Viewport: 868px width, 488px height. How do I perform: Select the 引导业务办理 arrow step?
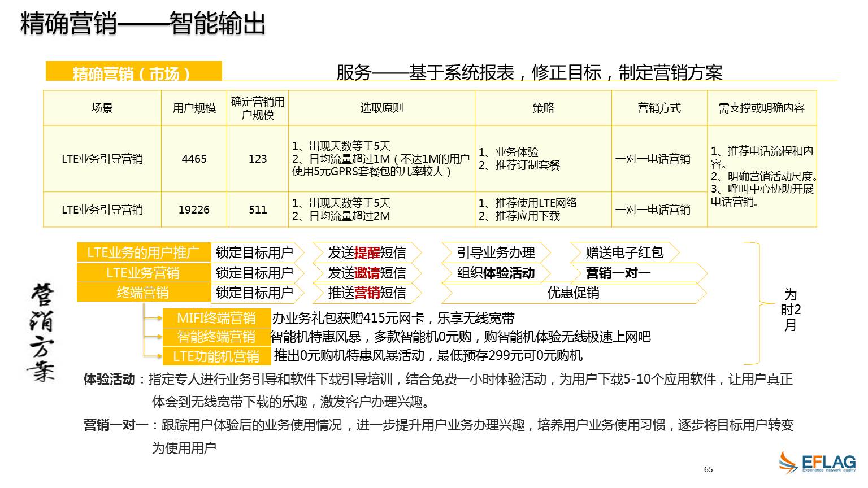[x=496, y=252]
